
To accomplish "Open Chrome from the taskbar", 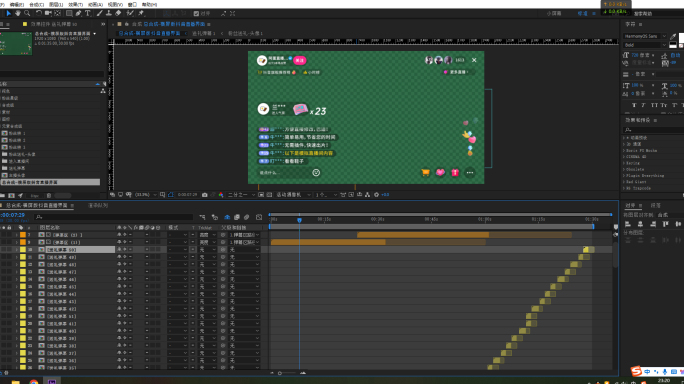I will tap(34, 382).
